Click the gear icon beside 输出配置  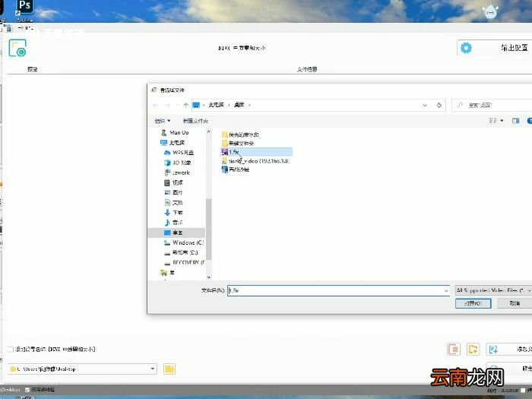pyautogui.click(x=466, y=48)
